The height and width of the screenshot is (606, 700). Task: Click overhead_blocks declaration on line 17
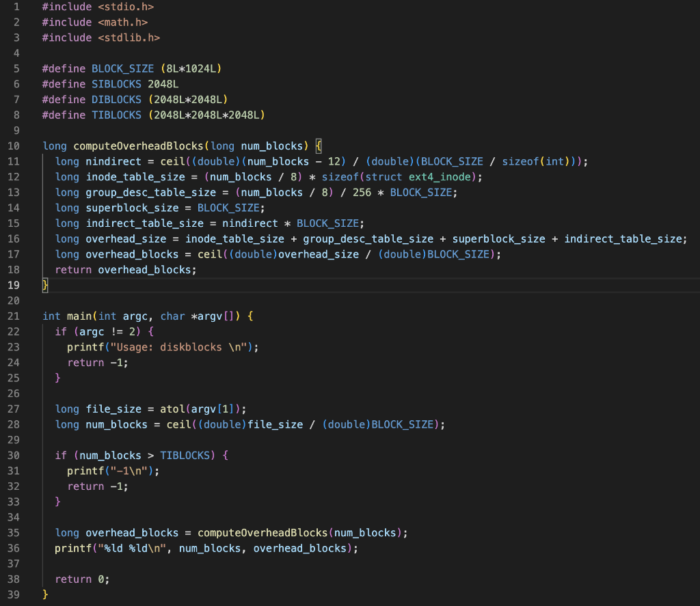click(132, 254)
